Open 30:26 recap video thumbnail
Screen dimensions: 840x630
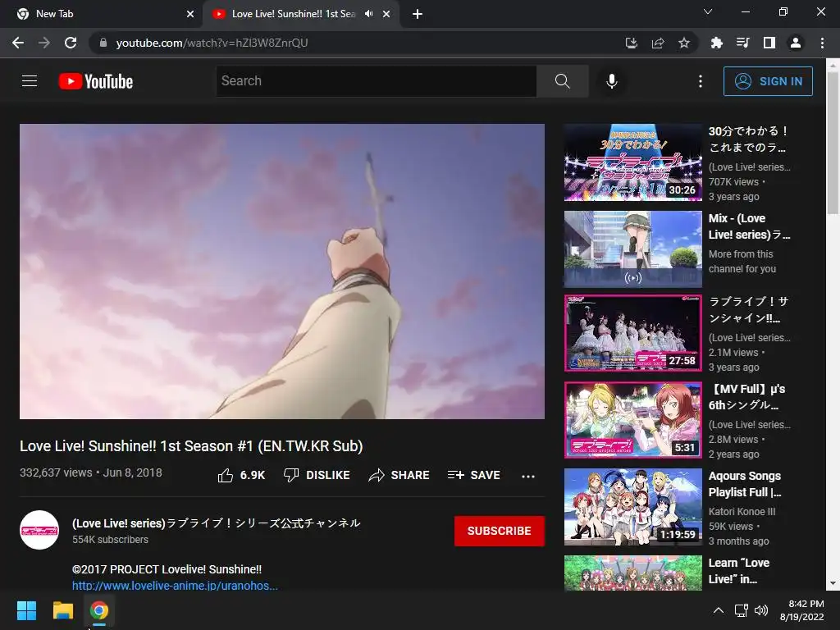click(x=632, y=162)
